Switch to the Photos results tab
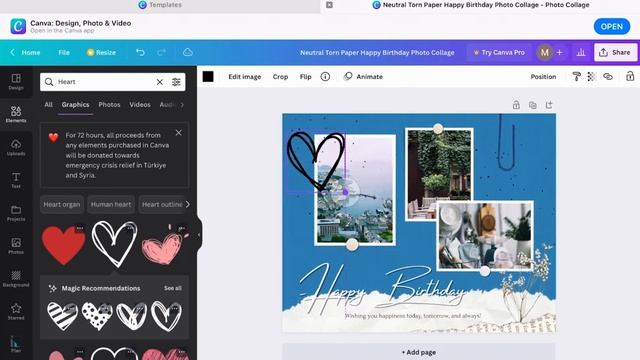640x360 pixels. tap(109, 104)
